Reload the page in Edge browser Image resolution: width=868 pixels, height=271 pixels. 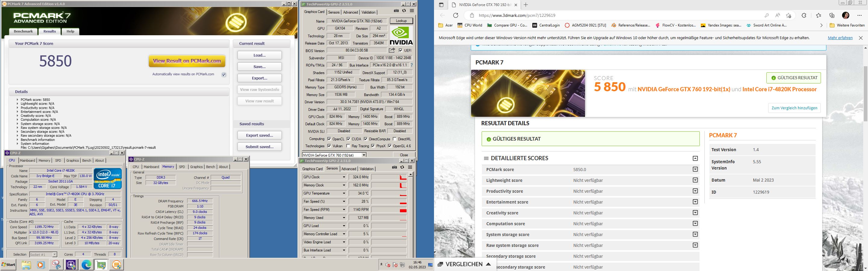(456, 15)
